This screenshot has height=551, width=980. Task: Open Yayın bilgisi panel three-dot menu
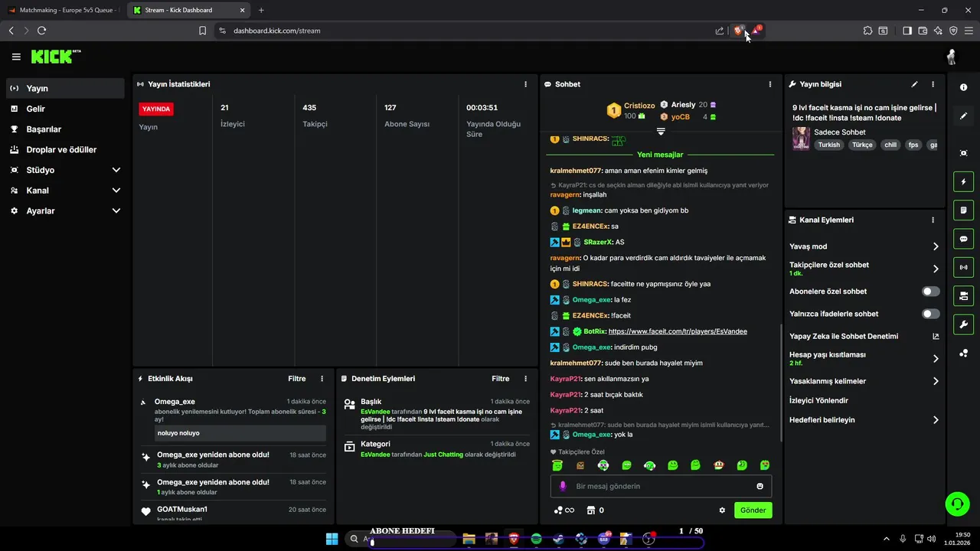pyautogui.click(x=933, y=84)
